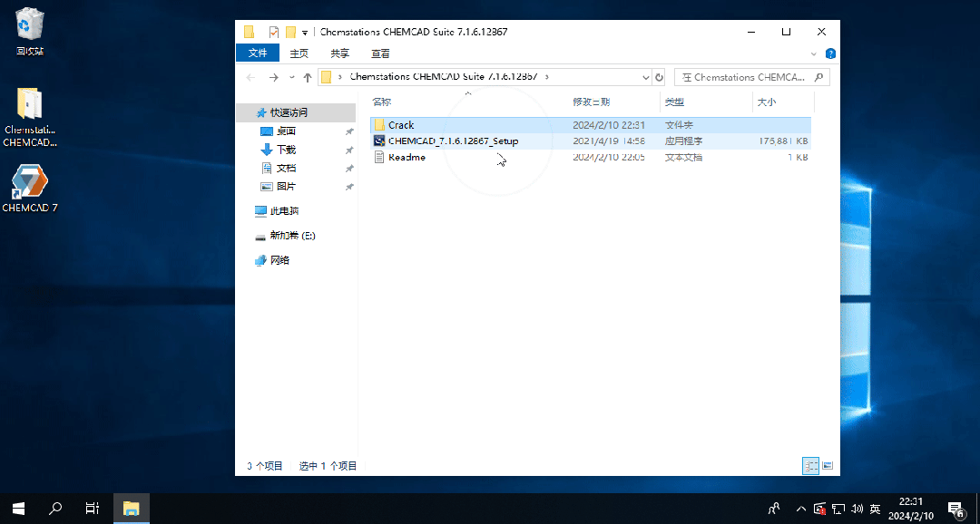Sort by the 修改日期 column header
Image resolution: width=980 pixels, height=524 pixels.
coord(592,102)
